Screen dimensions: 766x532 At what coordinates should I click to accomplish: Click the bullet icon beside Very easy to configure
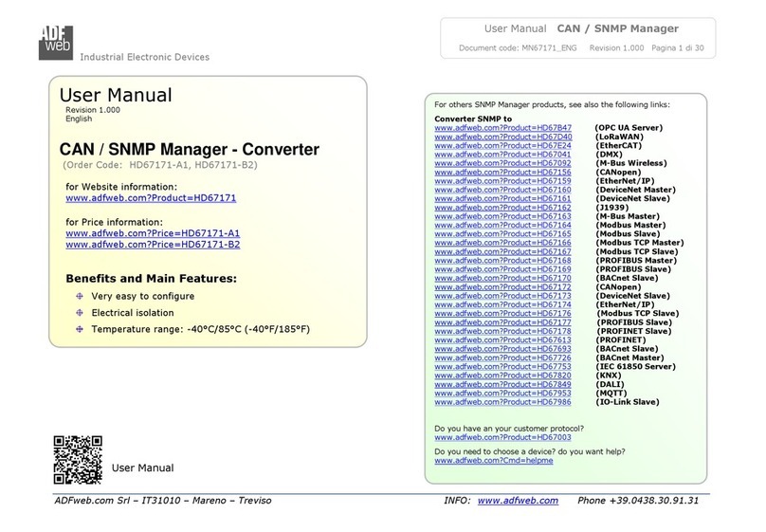click(x=80, y=296)
